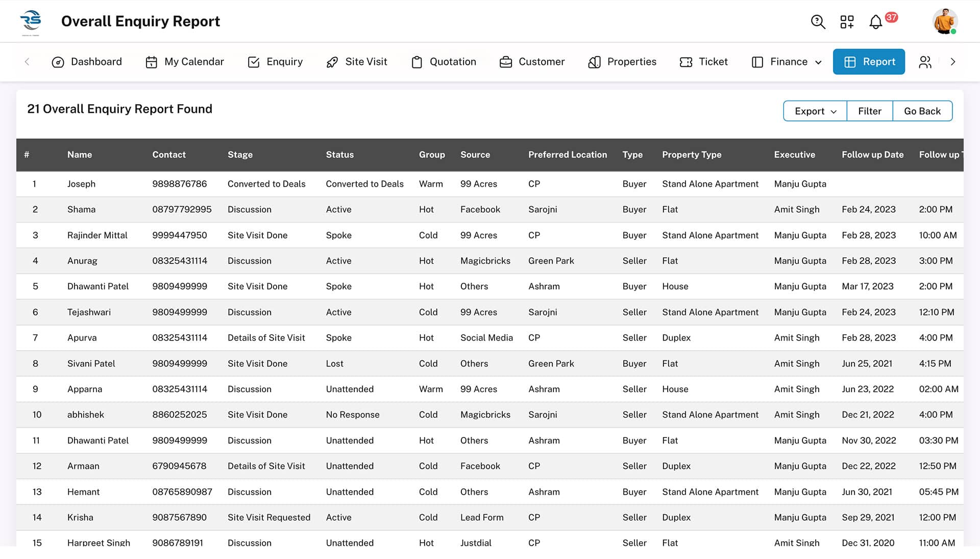Viewport: 980px width, 559px height.
Task: Click the 'Justdial' source cell
Action: point(476,543)
